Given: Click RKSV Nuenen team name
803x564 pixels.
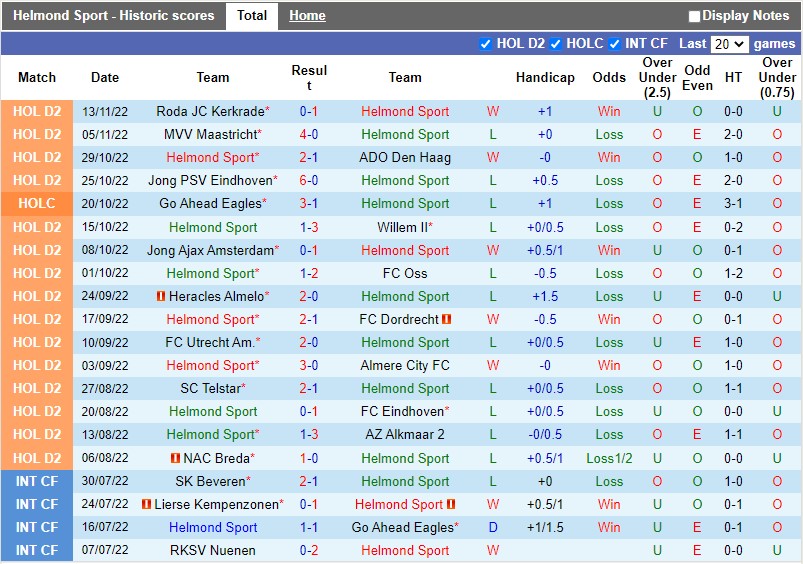Looking at the screenshot, I should tap(213, 550).
